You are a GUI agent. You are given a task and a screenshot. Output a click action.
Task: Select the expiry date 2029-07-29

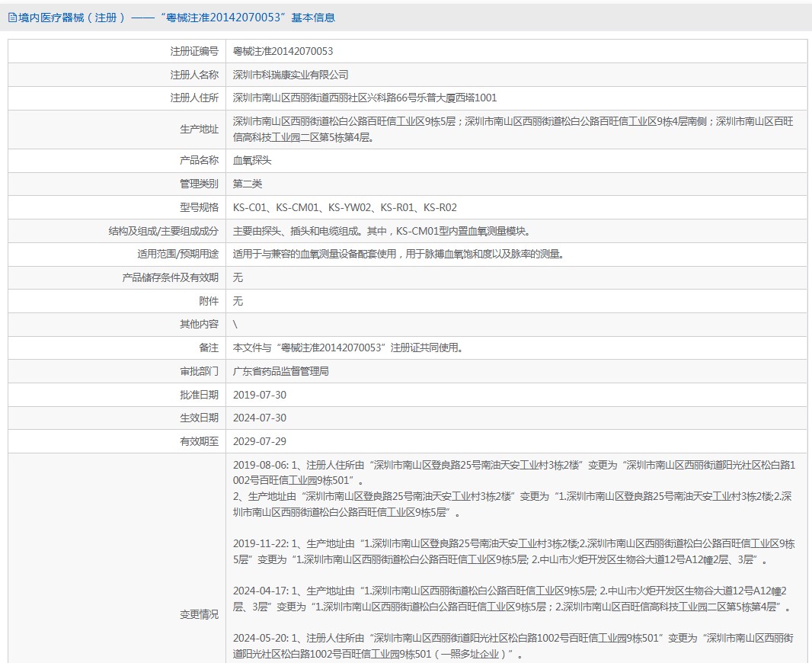pos(260,441)
